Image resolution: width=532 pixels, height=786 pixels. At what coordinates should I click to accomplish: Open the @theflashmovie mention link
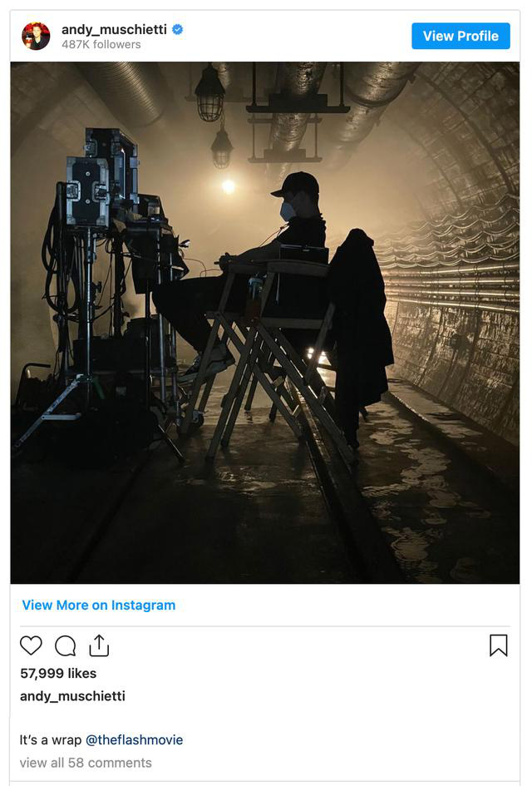(135, 740)
